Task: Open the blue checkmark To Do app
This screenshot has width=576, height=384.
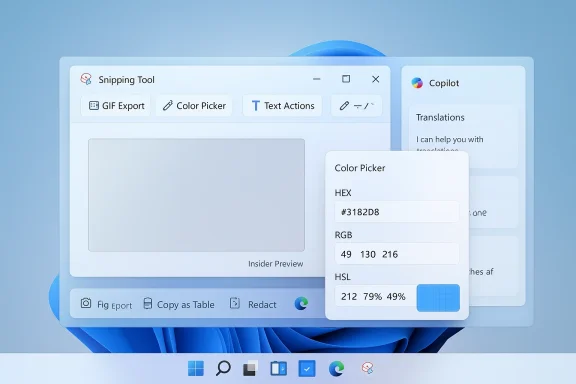Action: click(x=307, y=369)
